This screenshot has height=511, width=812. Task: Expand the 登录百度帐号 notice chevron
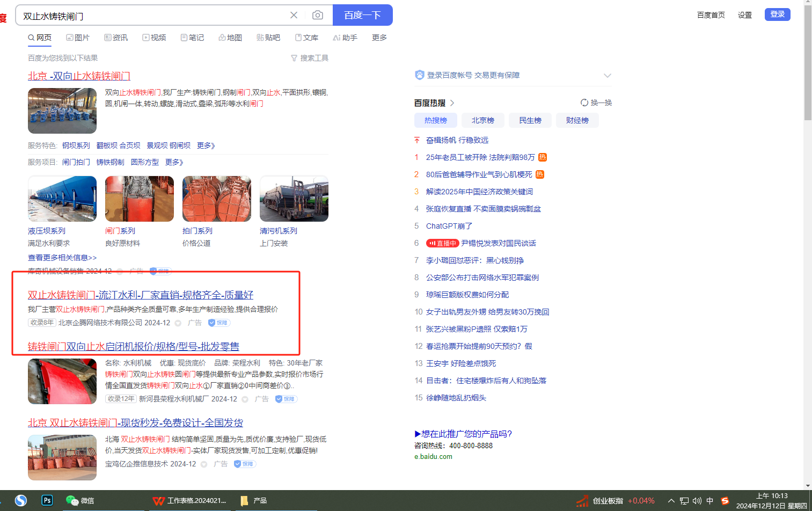click(607, 75)
